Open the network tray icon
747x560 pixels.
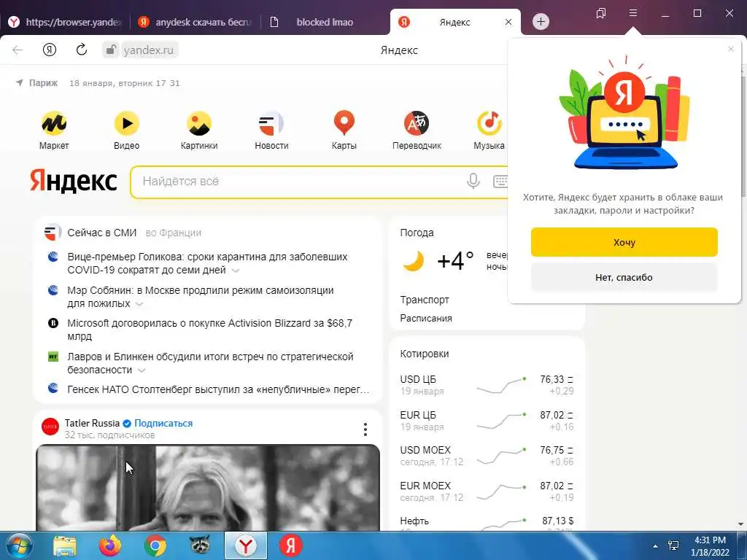click(x=673, y=545)
